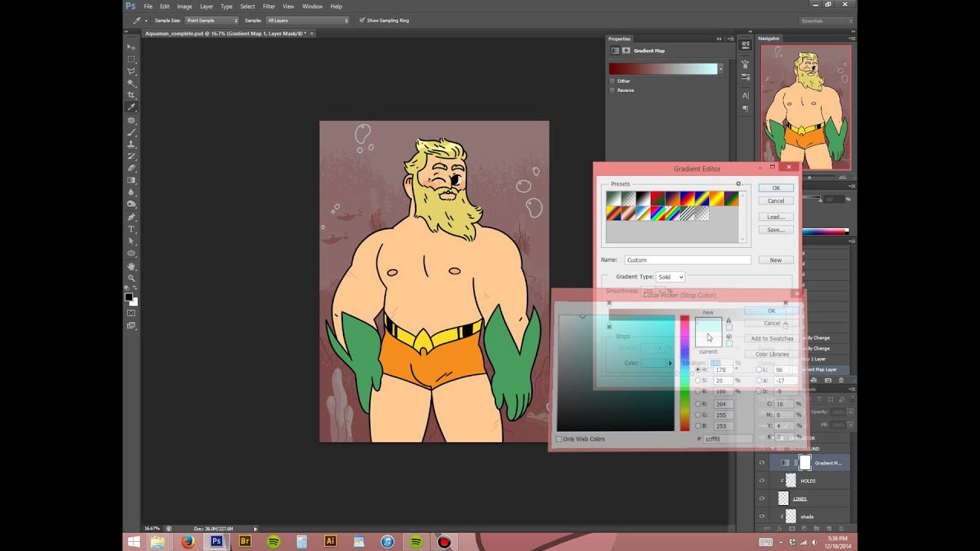
Task: Open the gradient picker arrow in Properties
Action: [x=720, y=69]
